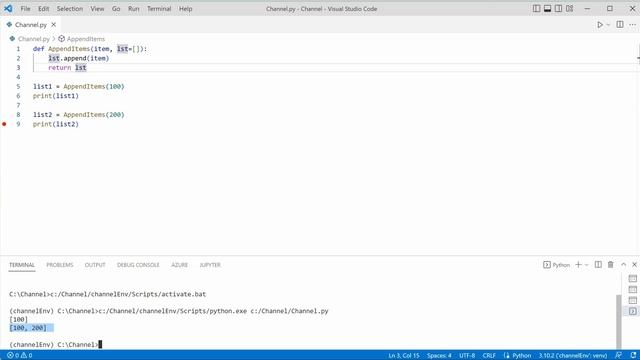This screenshot has height=360, width=640.
Task: Click the terminal scrollbar thumb
Action: tap(619, 322)
